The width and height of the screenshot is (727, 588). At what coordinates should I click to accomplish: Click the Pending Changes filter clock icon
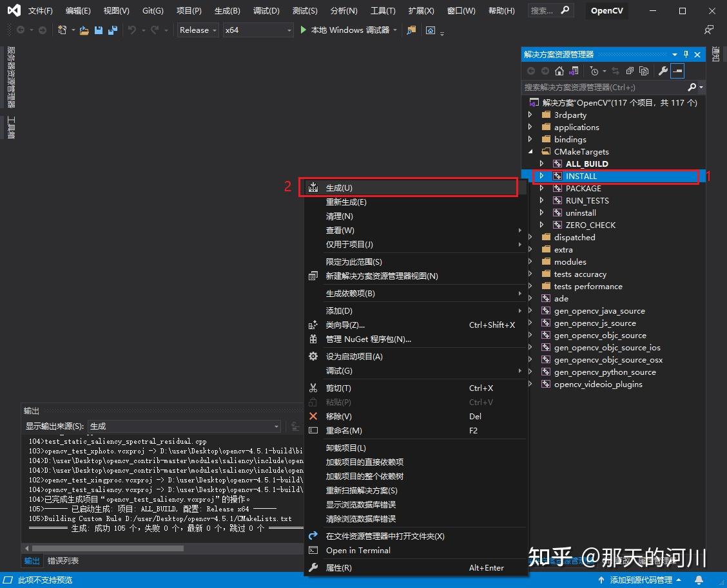coord(594,71)
